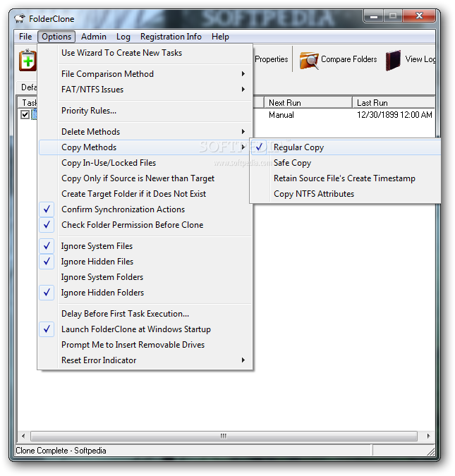Open Delay Before First Task Execution
455x476 pixels.
coord(146,314)
